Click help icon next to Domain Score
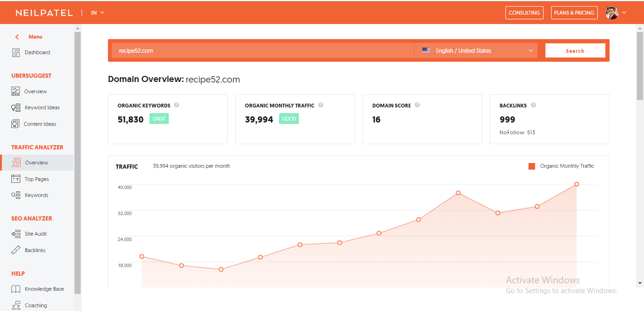The image size is (644, 311). [x=417, y=105]
